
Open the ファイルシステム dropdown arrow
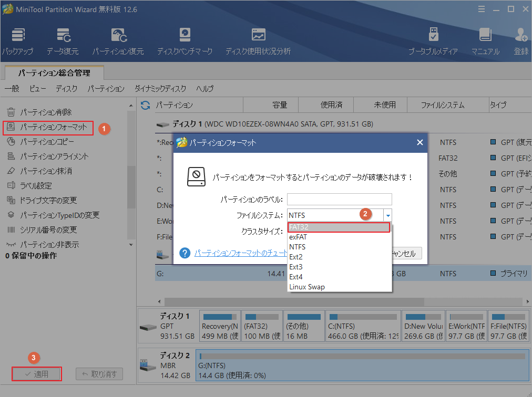(388, 215)
